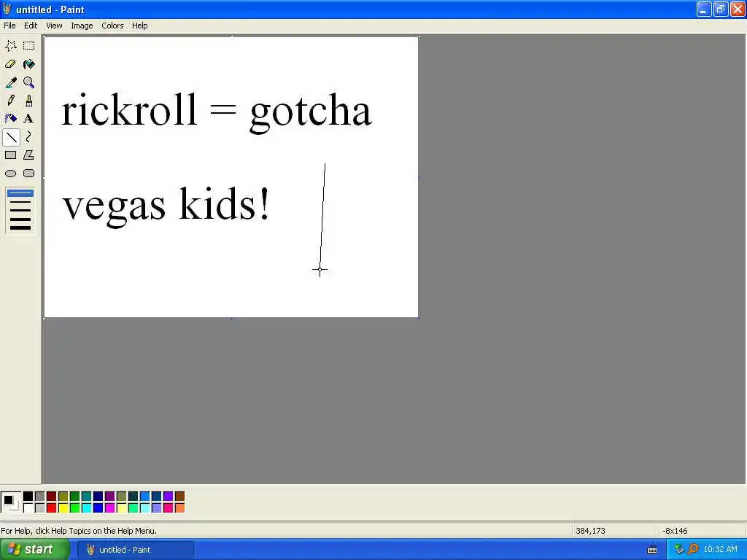Click the -8x146 size readout in status bar
This screenshot has width=747, height=560.
[x=675, y=531]
